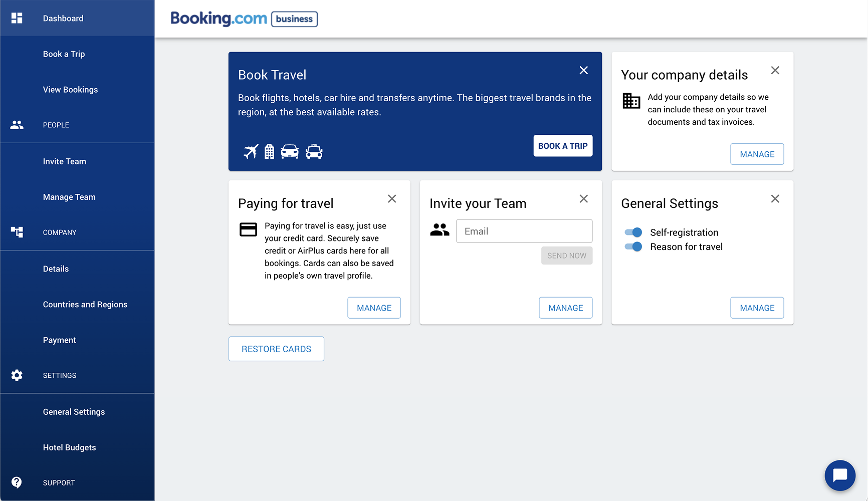Click the Settings gear icon in sidebar
The width and height of the screenshot is (868, 501).
tap(17, 375)
